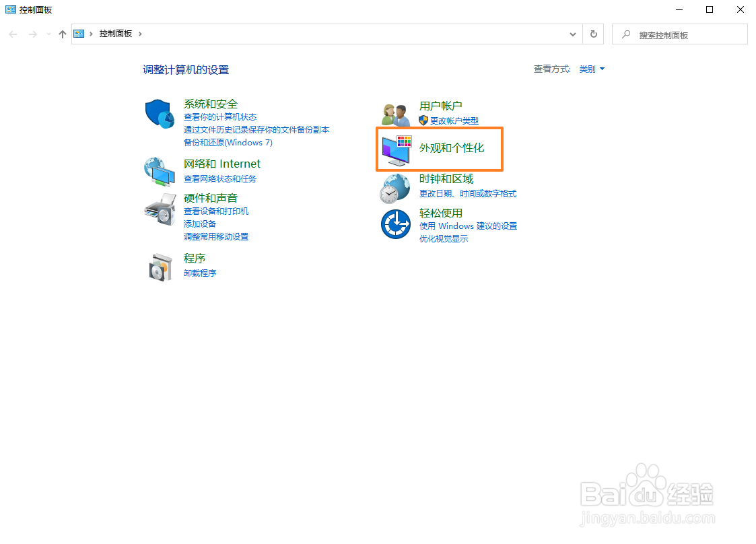The height and width of the screenshot is (544, 756).
Task: Click the 网络和 Internet globe icon
Action: click(x=159, y=172)
